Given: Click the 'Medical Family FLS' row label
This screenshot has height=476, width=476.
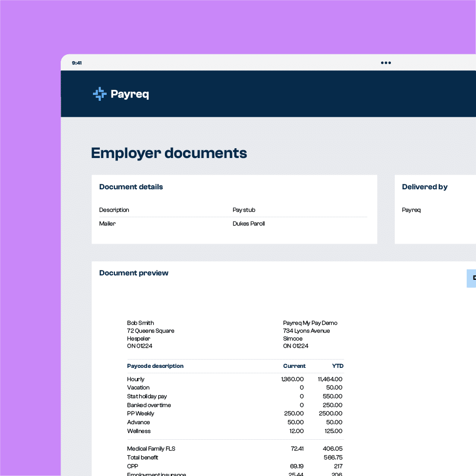Looking at the screenshot, I should pos(151,449).
